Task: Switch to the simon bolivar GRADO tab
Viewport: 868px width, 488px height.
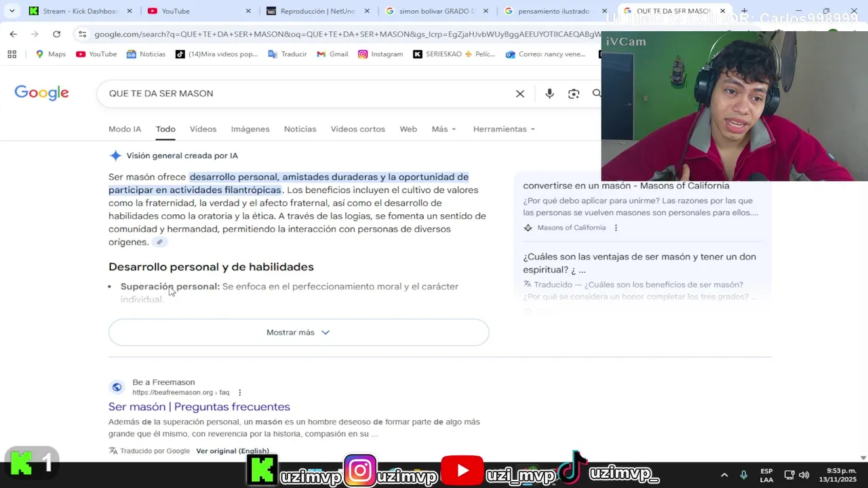Action: 435,11
